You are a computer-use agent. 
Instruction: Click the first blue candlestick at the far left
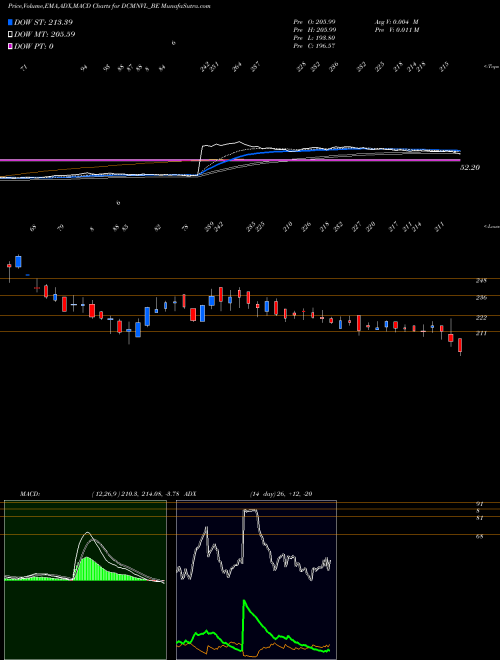click(x=18, y=262)
